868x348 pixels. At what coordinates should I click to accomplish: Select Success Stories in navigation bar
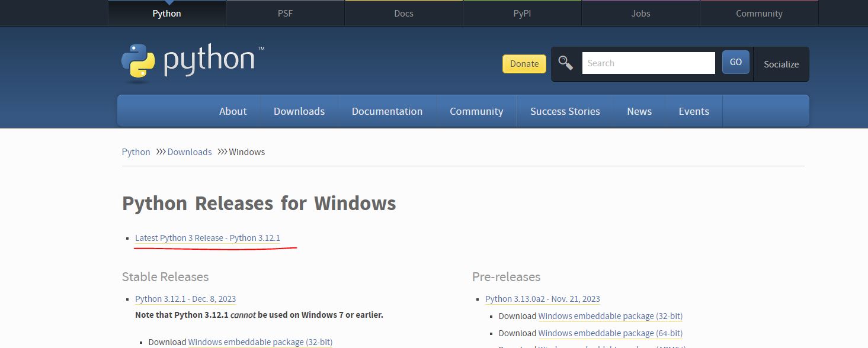pos(565,111)
